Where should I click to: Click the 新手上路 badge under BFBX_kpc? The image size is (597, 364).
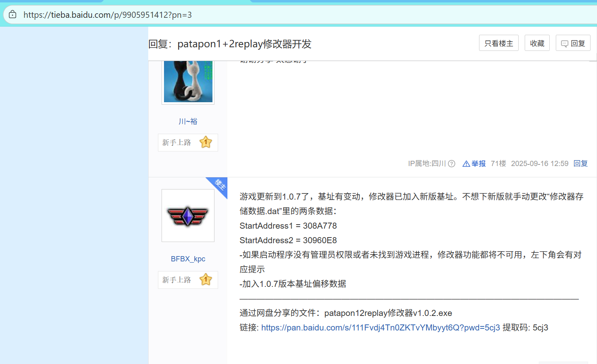(177, 280)
